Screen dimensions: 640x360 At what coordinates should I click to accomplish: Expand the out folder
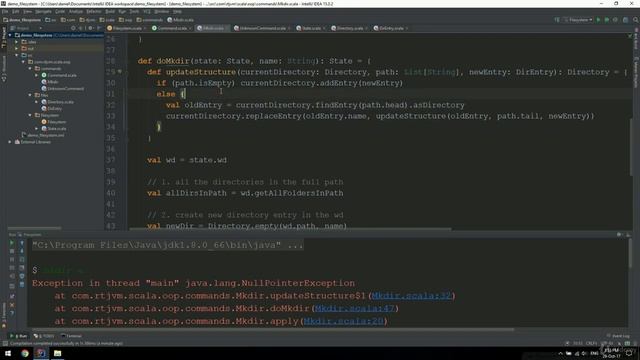17,49
